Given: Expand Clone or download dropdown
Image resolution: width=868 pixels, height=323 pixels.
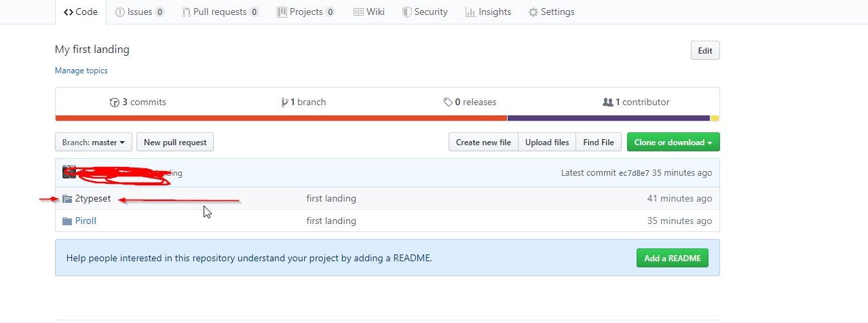Looking at the screenshot, I should coord(673,142).
